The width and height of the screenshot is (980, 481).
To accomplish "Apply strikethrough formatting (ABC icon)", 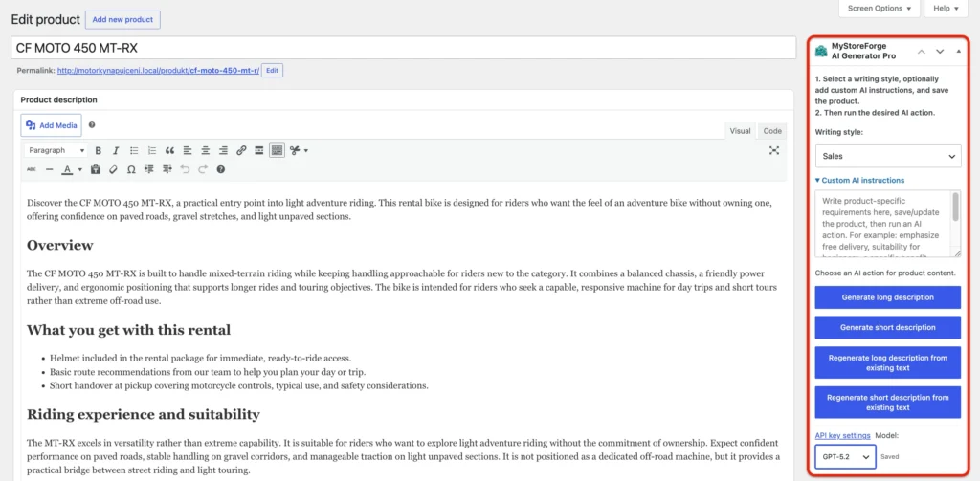I will [32, 169].
